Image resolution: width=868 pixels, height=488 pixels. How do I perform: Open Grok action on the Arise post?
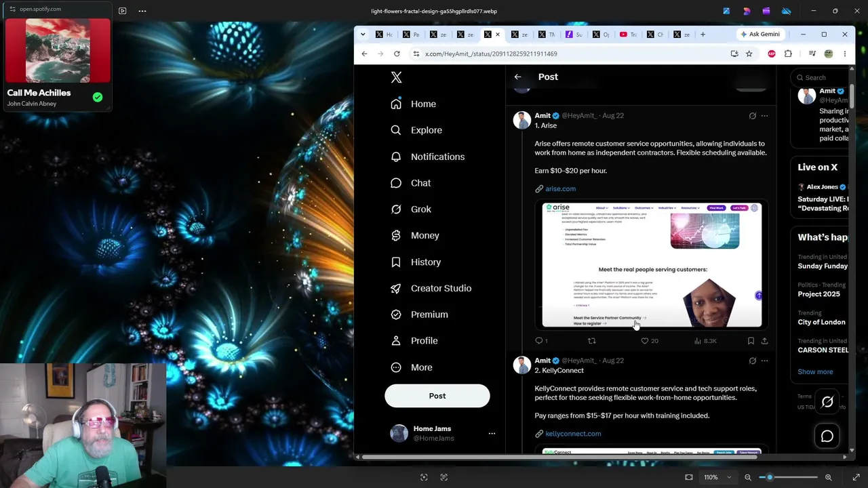(x=752, y=116)
